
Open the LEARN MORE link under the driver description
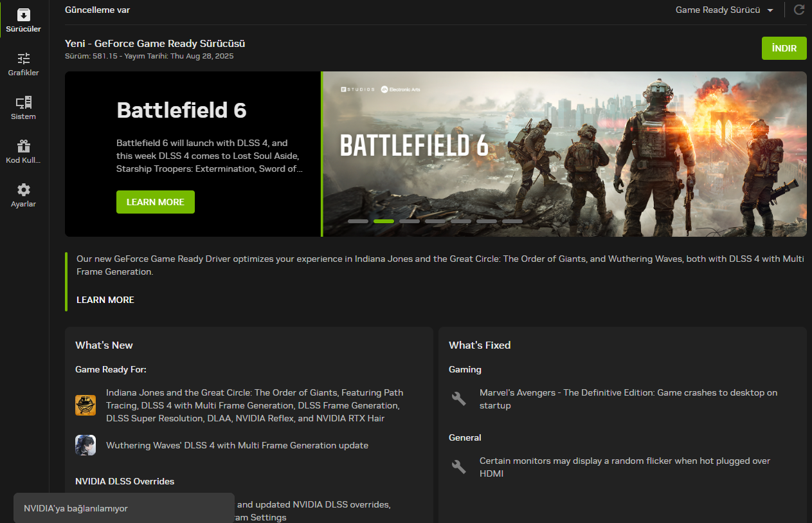pyautogui.click(x=105, y=300)
